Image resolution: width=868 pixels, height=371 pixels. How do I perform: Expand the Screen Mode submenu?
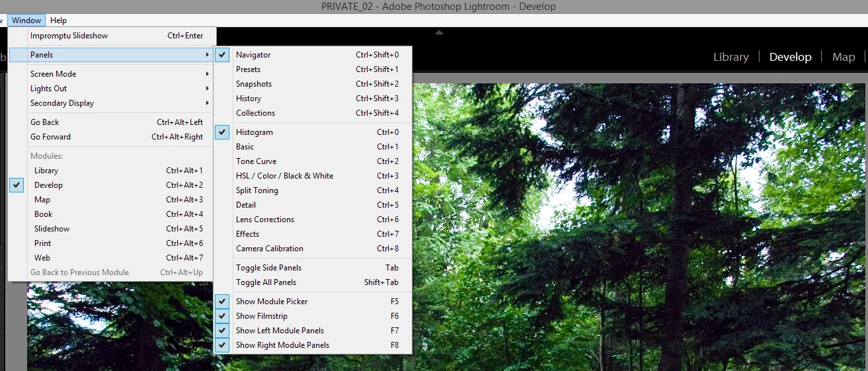tap(111, 74)
